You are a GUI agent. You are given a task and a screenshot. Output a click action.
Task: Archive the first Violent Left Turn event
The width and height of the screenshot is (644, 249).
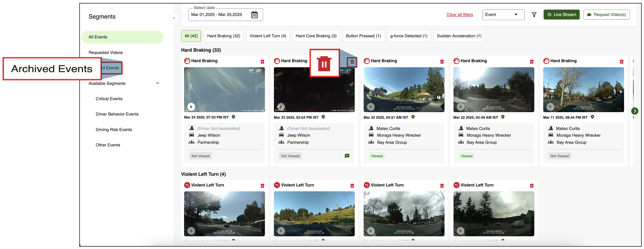click(x=262, y=186)
